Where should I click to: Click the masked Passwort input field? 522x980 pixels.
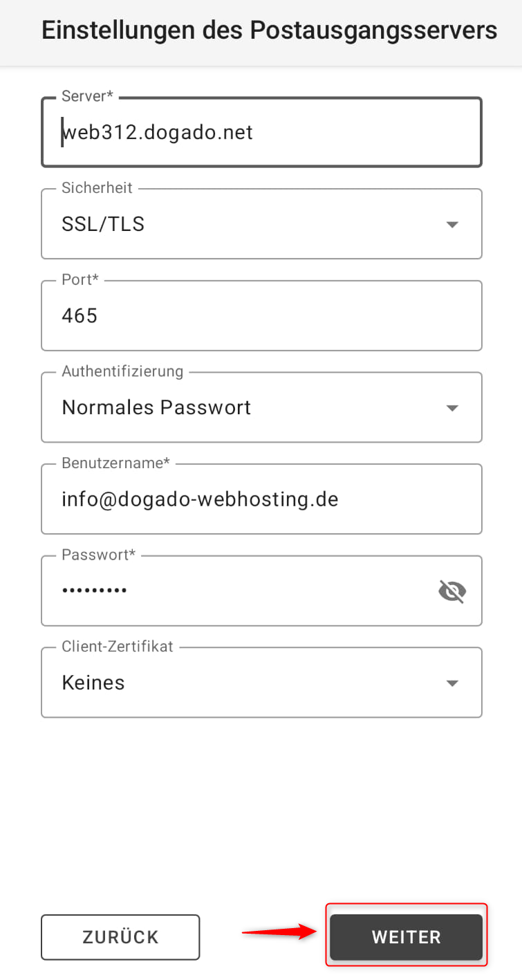coord(235,591)
